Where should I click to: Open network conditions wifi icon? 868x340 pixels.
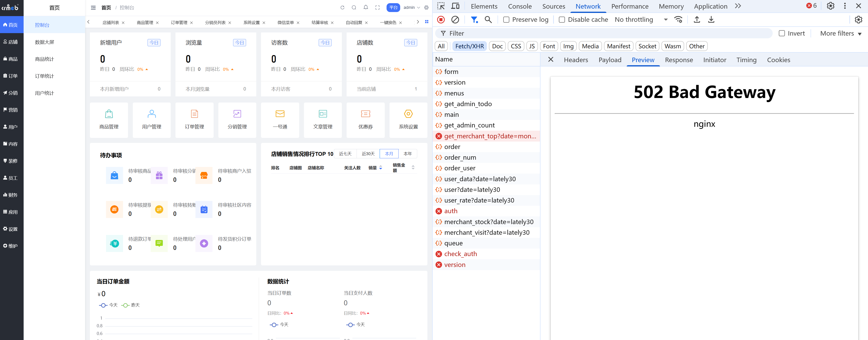tap(678, 20)
